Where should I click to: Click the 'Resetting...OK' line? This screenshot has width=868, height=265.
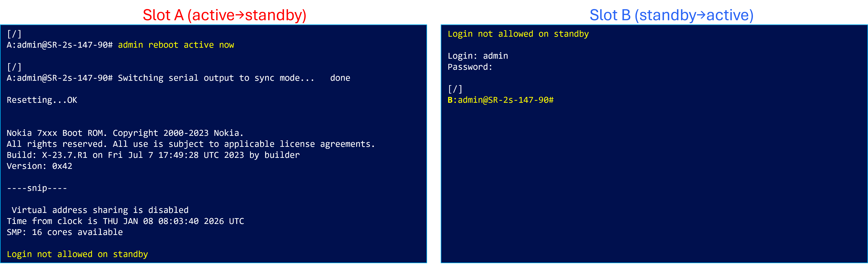pyautogui.click(x=42, y=100)
